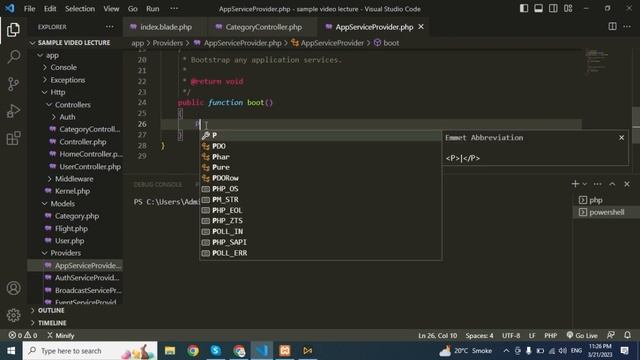Viewport: 640px width, 360px height.
Task: Open Manage gear settings icon
Action: [x=13, y=315]
